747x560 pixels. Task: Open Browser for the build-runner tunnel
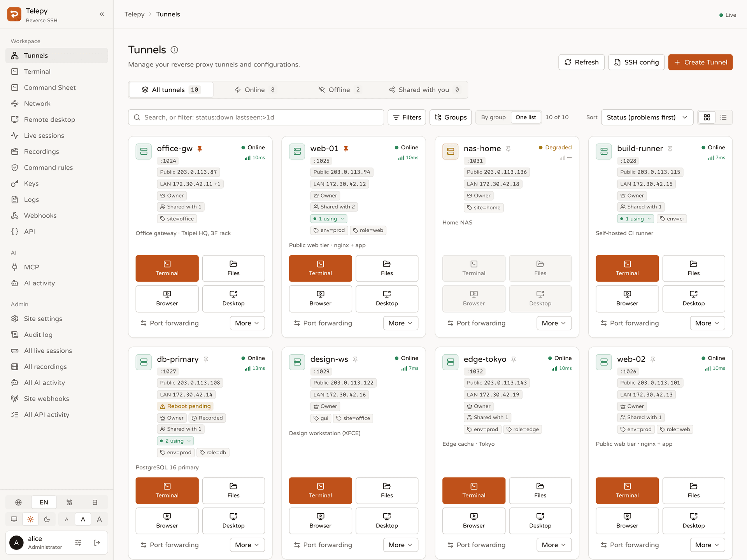[627, 299]
